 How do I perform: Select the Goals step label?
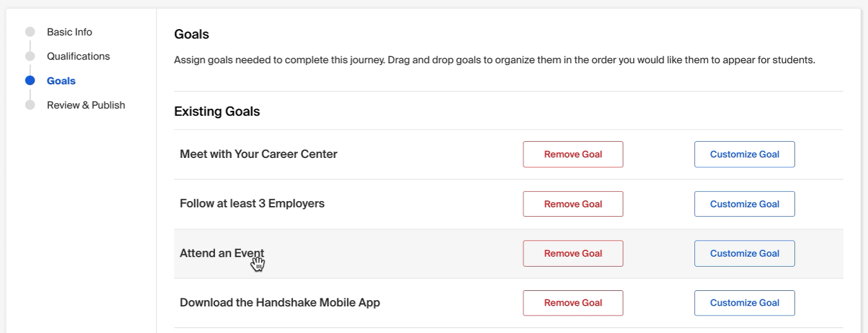pyautogui.click(x=61, y=81)
